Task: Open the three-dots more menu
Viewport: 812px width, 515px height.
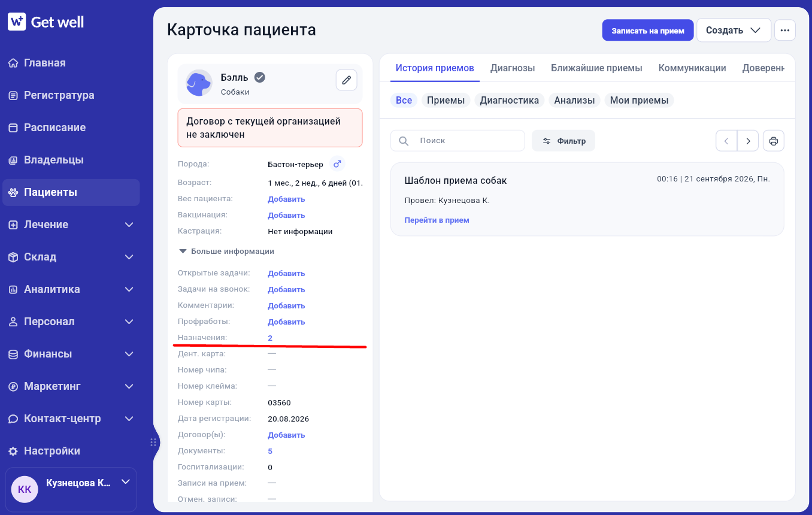Action: [785, 30]
